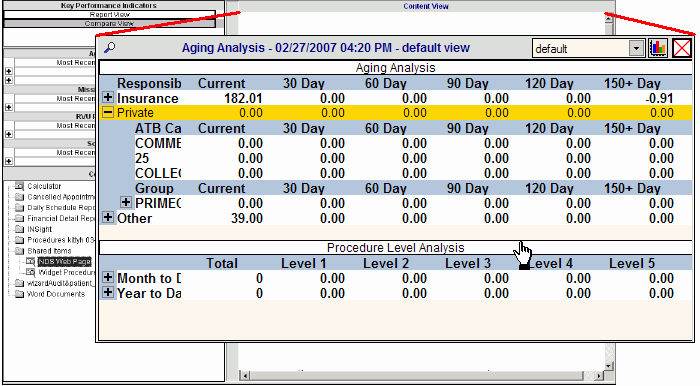The height and width of the screenshot is (386, 700).
Task: Collapse the Private row
Action: tap(108, 112)
